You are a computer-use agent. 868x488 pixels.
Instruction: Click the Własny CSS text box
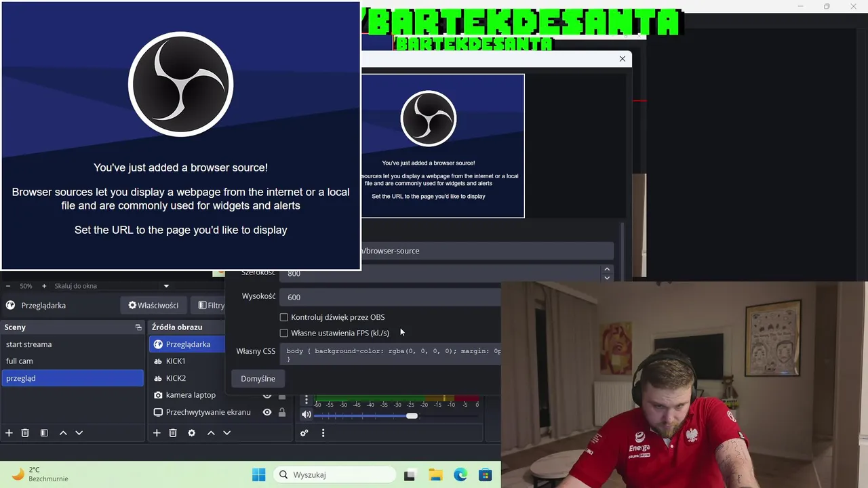390,353
